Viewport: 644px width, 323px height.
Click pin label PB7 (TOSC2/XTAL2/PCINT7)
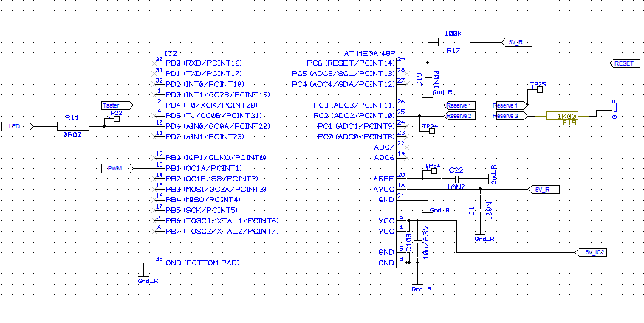pos(222,231)
